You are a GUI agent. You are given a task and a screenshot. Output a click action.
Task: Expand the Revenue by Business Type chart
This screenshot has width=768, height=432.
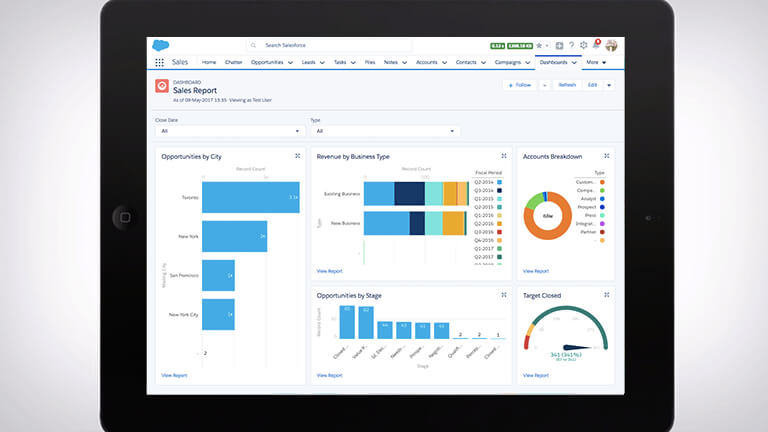504,156
